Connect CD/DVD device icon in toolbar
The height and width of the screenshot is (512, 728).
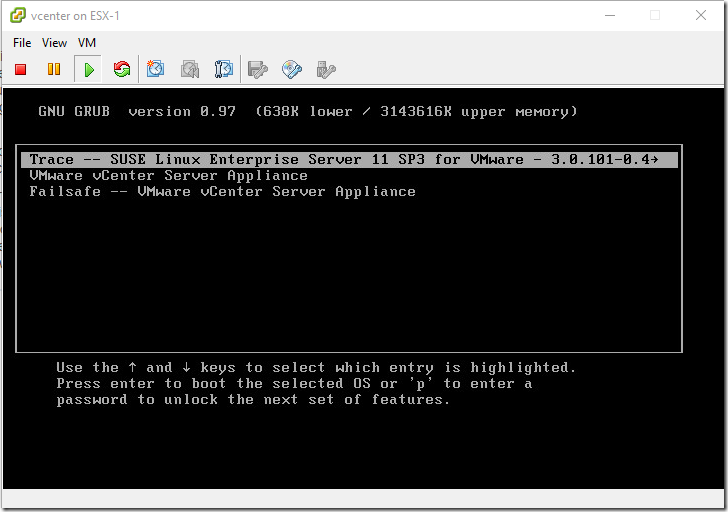coord(292,70)
